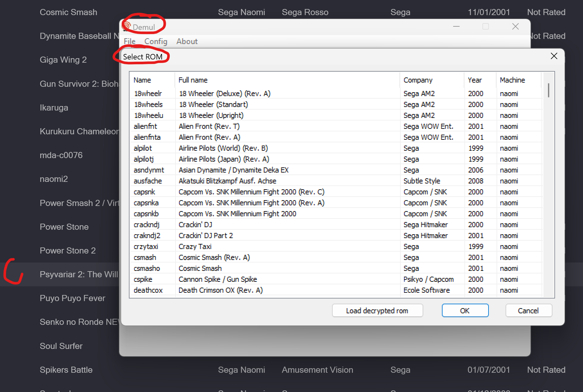Open the File menu in Demul
583x392 pixels.
[130, 41]
